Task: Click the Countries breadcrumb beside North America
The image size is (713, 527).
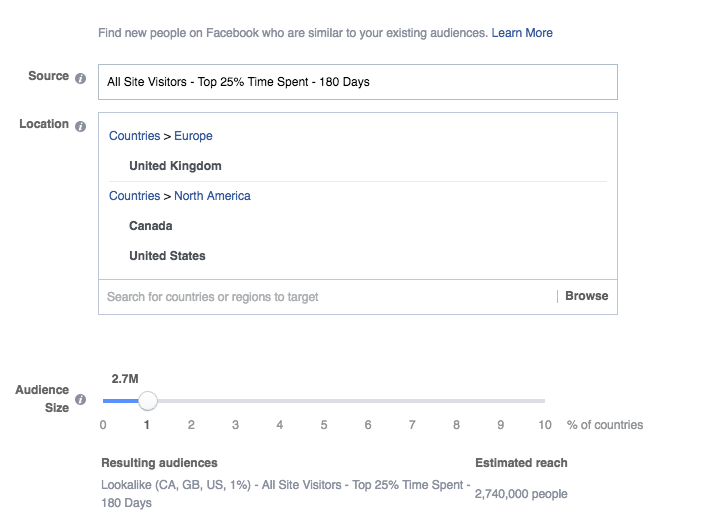Action: [134, 196]
